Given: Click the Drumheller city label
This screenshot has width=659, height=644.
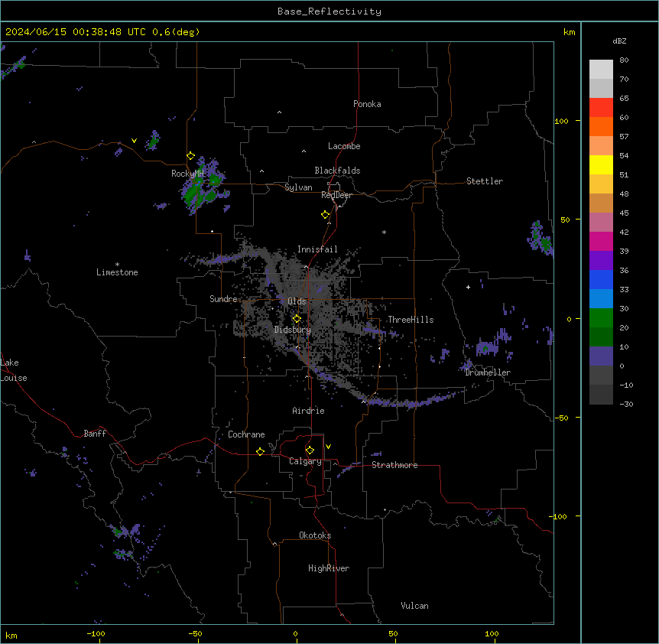Looking at the screenshot, I should pyautogui.click(x=488, y=372).
